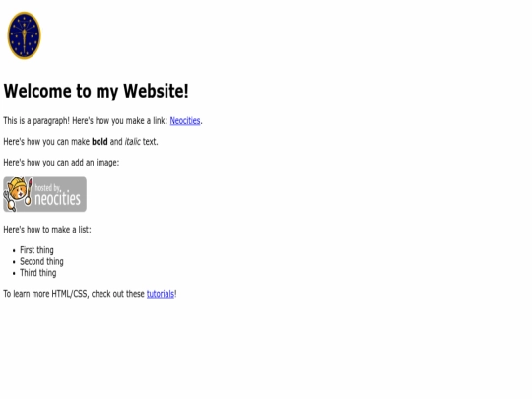Click the This is a paragraph text

[x=36, y=121]
